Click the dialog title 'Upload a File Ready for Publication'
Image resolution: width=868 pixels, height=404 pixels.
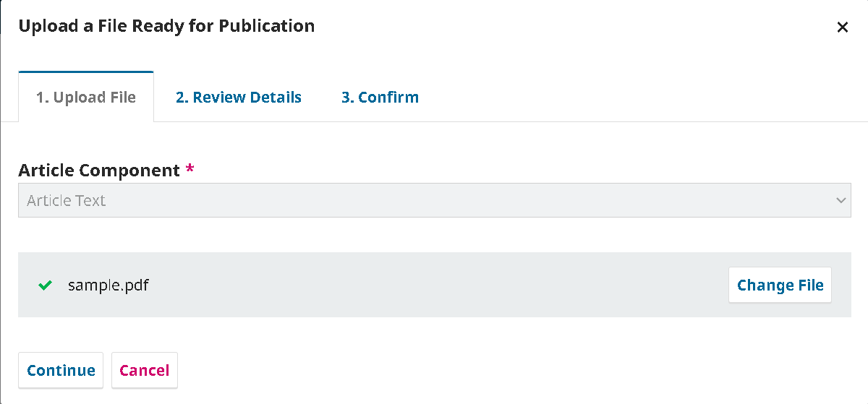click(x=166, y=27)
